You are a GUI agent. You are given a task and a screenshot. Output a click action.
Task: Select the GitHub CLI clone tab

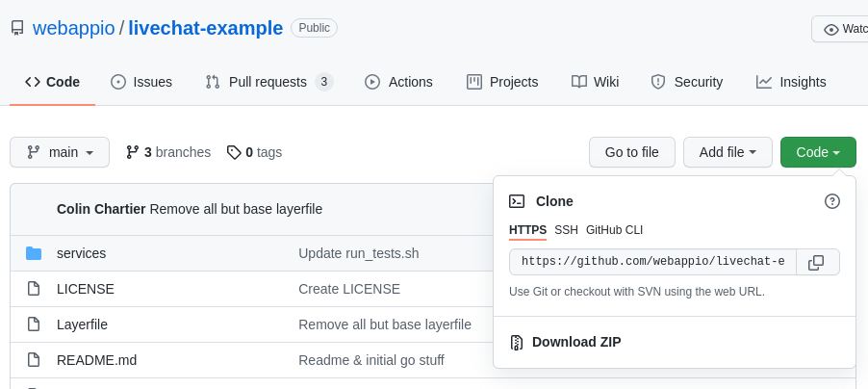[x=614, y=230]
